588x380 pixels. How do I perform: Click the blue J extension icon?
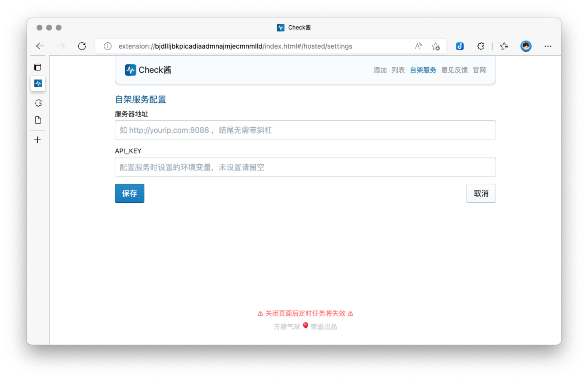point(459,46)
